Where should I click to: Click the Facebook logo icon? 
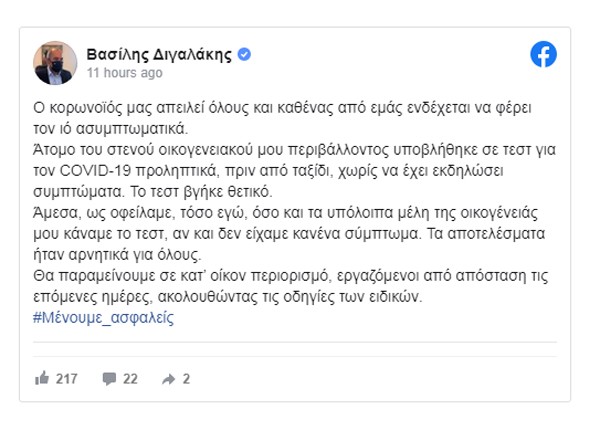coord(543,56)
